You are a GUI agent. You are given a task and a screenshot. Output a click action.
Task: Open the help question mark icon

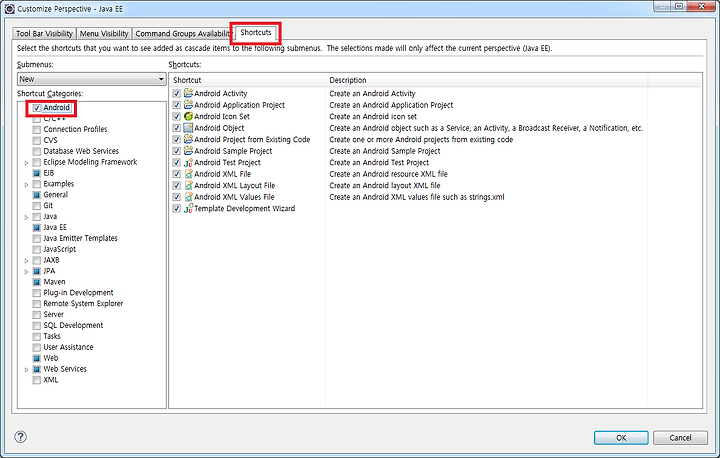21,436
